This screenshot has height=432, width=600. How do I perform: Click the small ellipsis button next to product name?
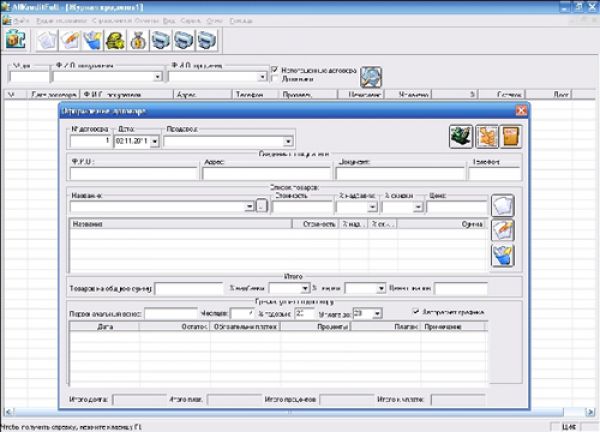point(262,207)
